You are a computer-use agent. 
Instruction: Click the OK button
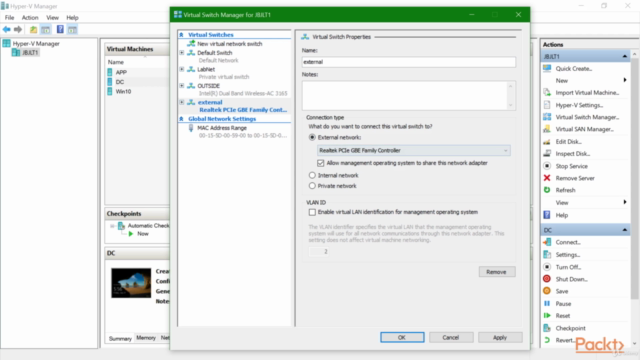coord(402,338)
